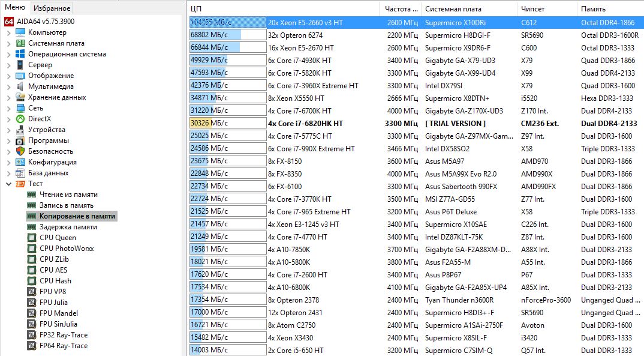This screenshot has height=356, width=644.
Task: Click the FPU Julia percent icon
Action: point(32,302)
